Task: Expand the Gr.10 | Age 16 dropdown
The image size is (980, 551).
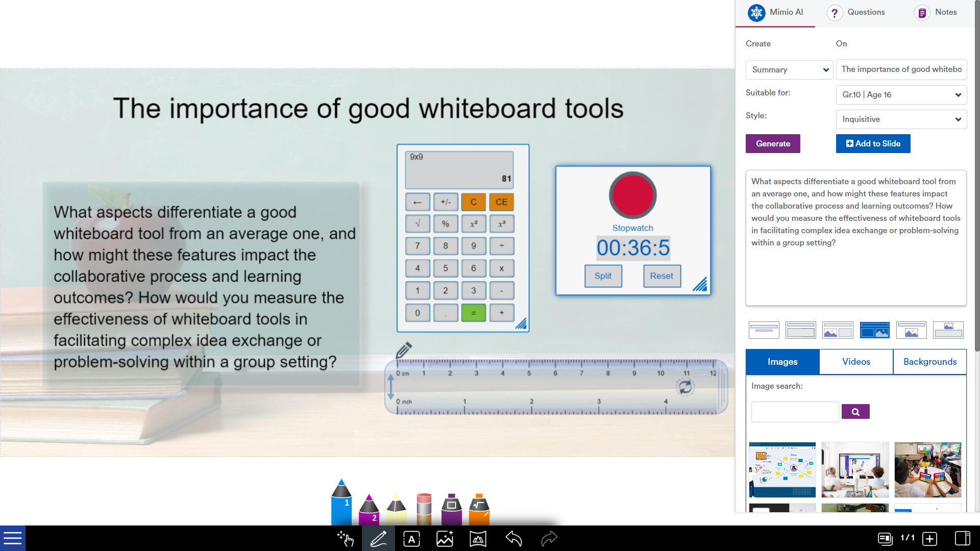Action: tap(901, 95)
